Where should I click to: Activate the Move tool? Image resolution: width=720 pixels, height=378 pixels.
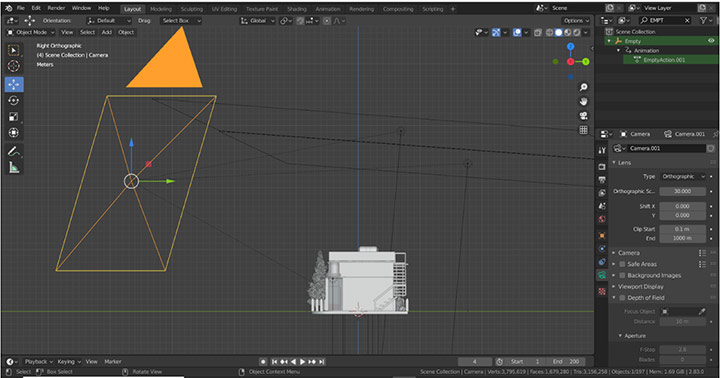[14, 85]
